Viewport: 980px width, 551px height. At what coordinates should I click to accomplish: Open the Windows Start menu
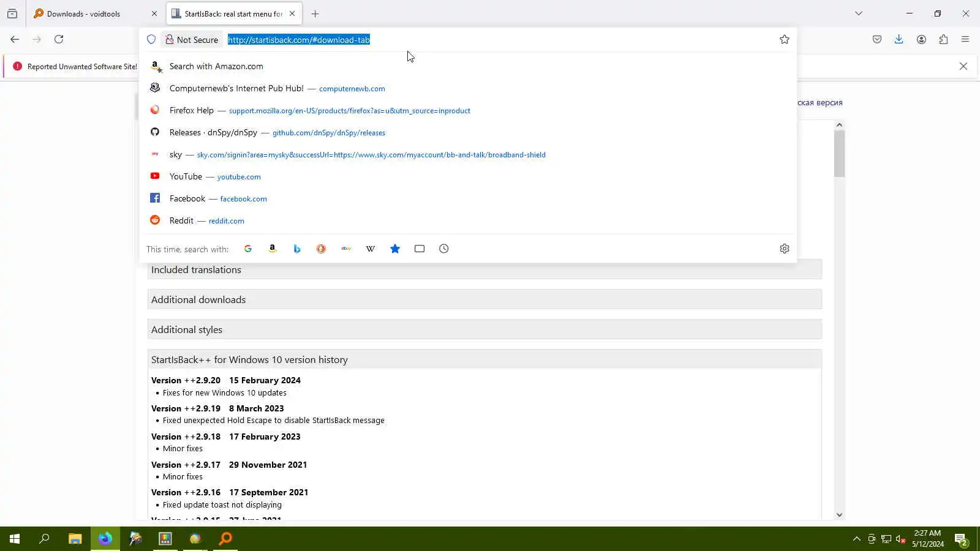[x=15, y=539]
